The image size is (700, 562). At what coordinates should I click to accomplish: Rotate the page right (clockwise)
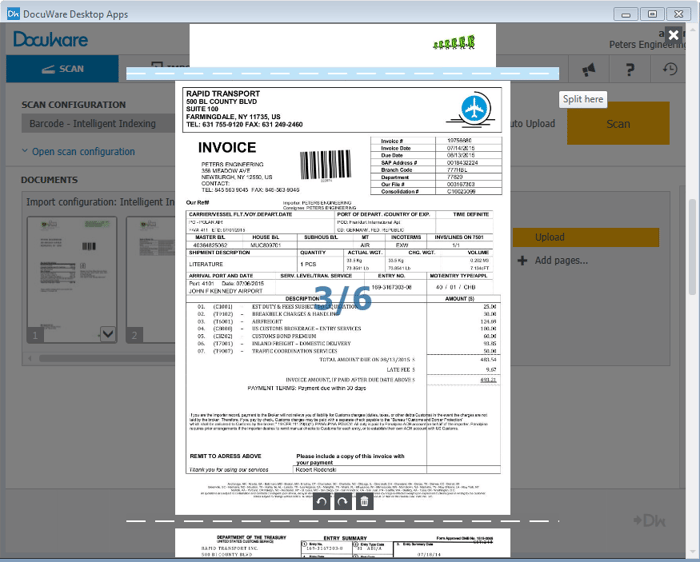(343, 502)
